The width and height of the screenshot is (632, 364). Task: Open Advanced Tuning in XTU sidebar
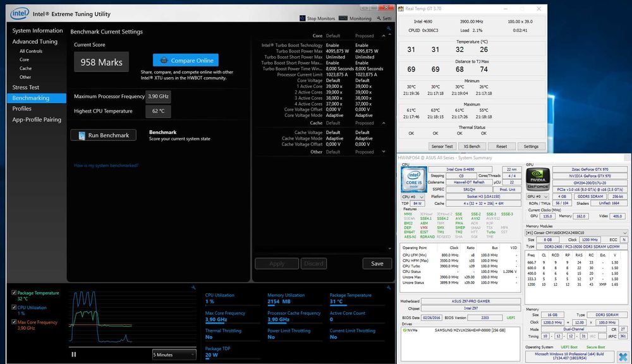(x=35, y=42)
